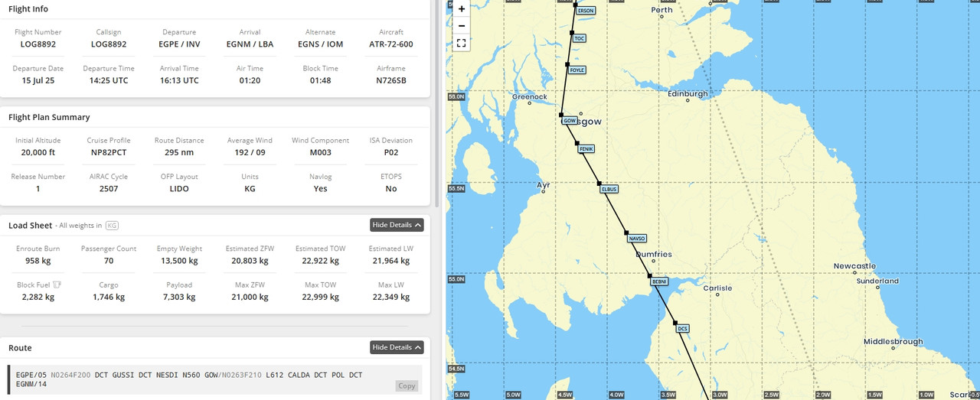Viewport: 980px width, 400px height.
Task: Click the Carlisle city label on map
Action: pos(717,288)
